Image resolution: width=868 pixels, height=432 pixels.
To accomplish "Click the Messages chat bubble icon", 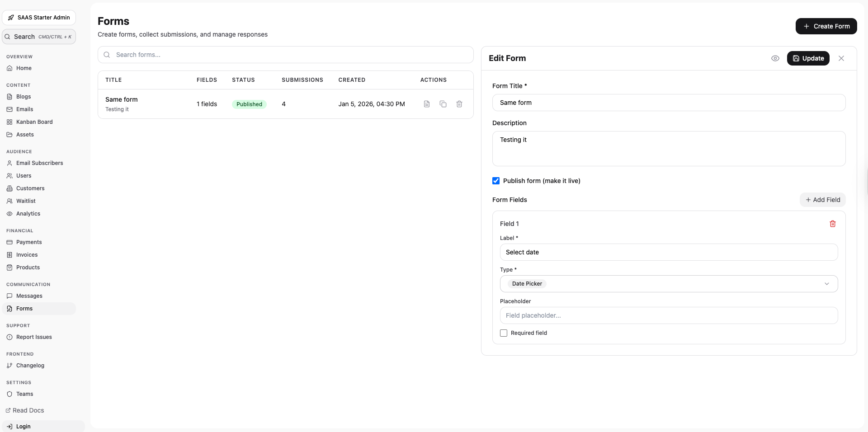I will [9, 296].
